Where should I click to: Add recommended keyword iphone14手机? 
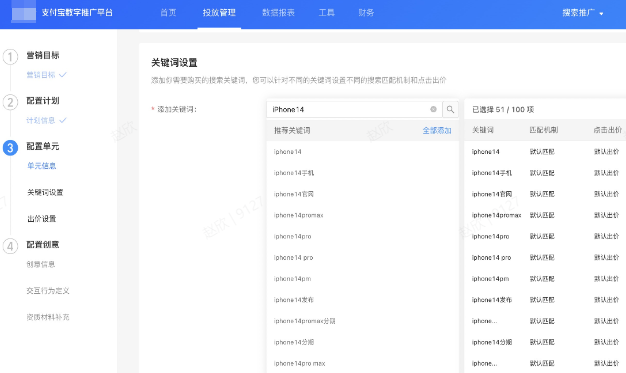(x=294, y=173)
